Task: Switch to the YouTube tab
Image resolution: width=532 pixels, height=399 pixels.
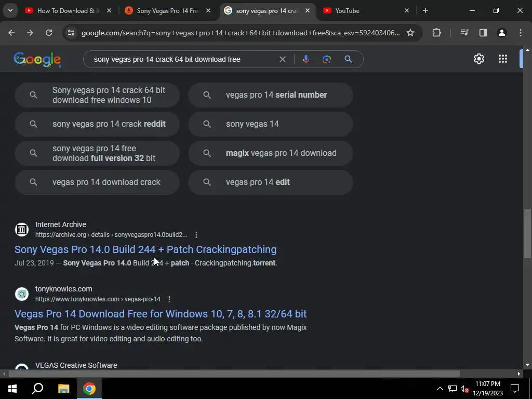Action: [x=366, y=11]
